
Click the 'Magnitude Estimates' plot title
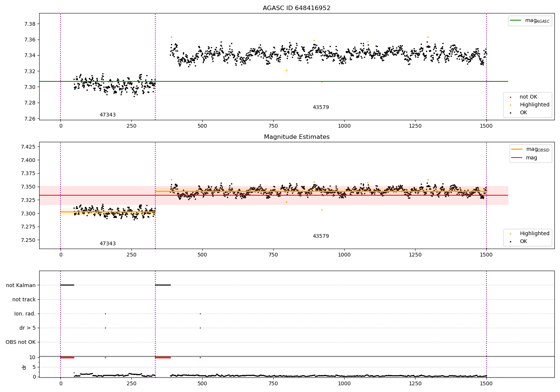[x=296, y=137]
